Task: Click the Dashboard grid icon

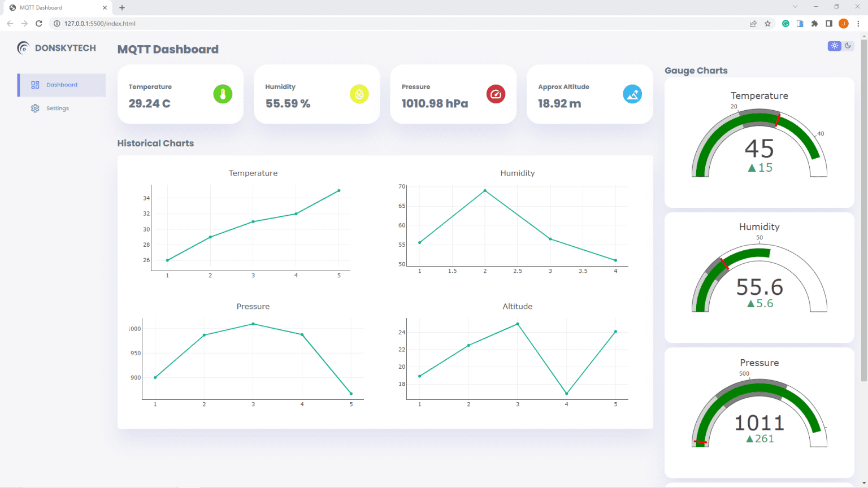Action: point(34,84)
